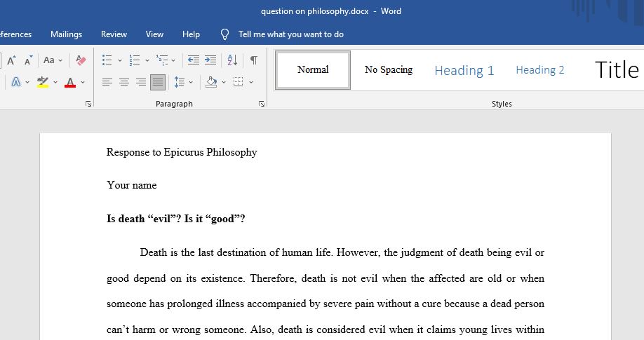This screenshot has height=340, width=644.
Task: Click the 'Response to Epicurus Philosophy' line
Action: 182,152
